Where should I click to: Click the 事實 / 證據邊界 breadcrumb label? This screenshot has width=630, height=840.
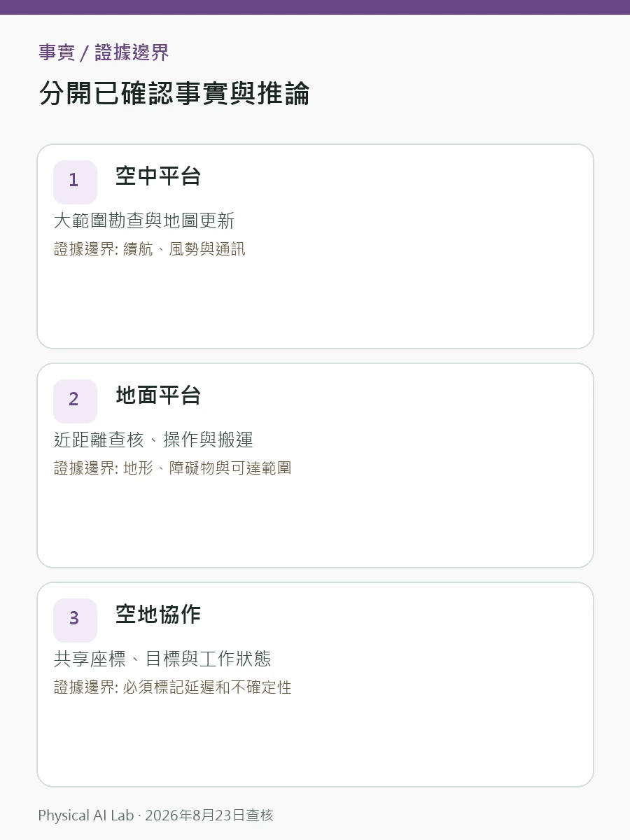click(104, 52)
